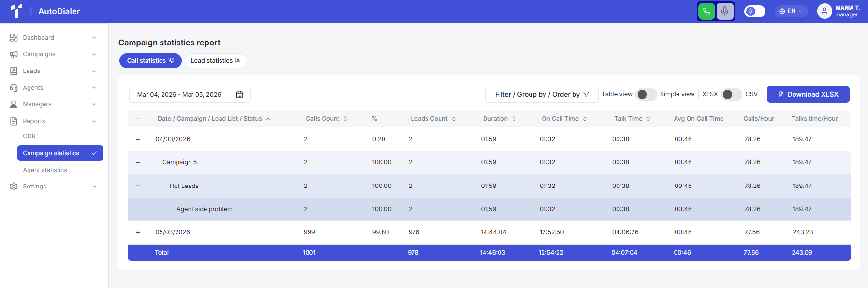Screen dimensions: 868x288
Task: Collapse the Campaign 5 row
Action: [x=138, y=162]
